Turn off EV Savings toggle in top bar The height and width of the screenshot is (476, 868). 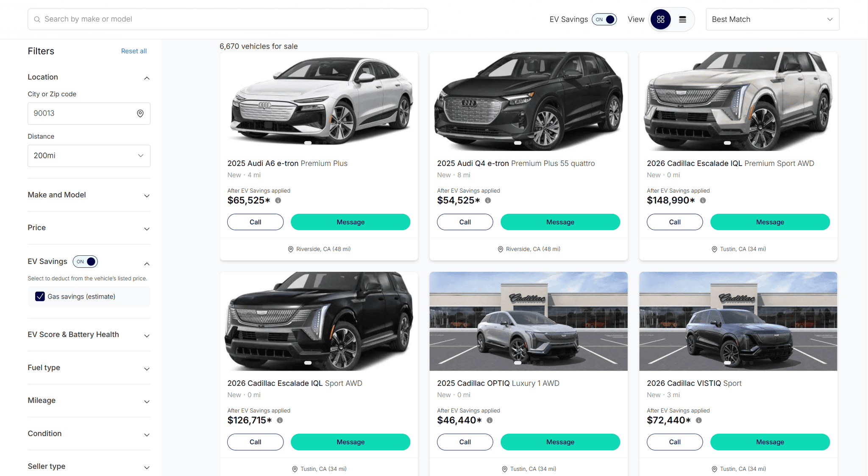pyautogui.click(x=604, y=19)
